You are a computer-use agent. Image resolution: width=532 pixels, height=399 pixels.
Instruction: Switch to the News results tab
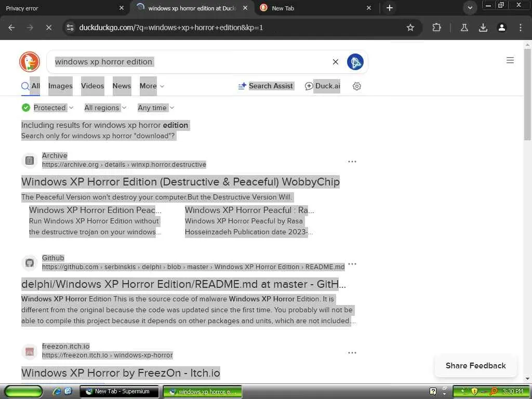pos(122,86)
